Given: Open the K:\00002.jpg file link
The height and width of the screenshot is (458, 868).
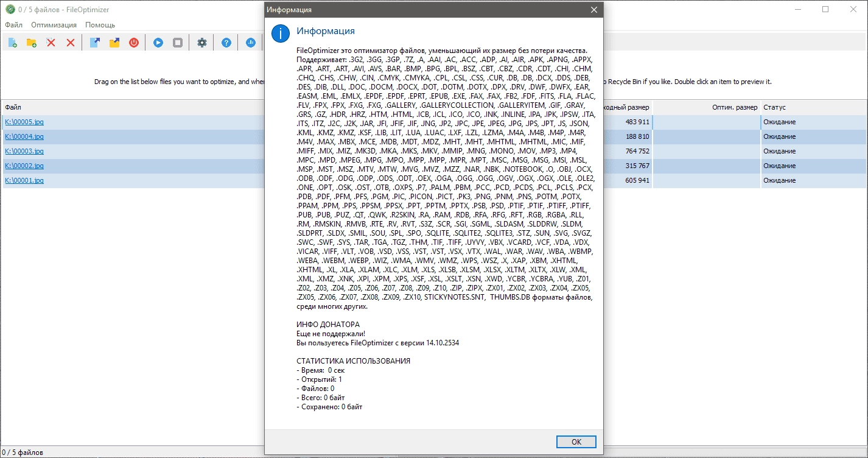Looking at the screenshot, I should point(24,166).
